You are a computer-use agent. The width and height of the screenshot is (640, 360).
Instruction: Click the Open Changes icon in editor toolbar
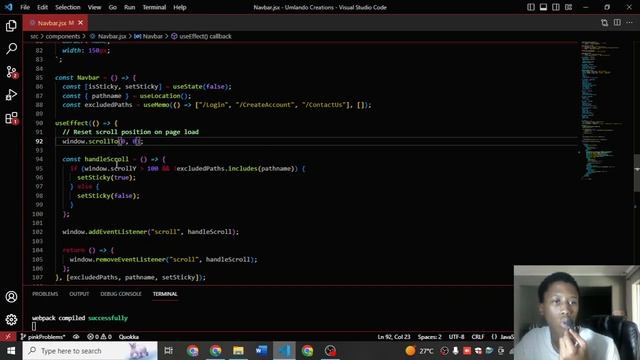tap(604, 23)
